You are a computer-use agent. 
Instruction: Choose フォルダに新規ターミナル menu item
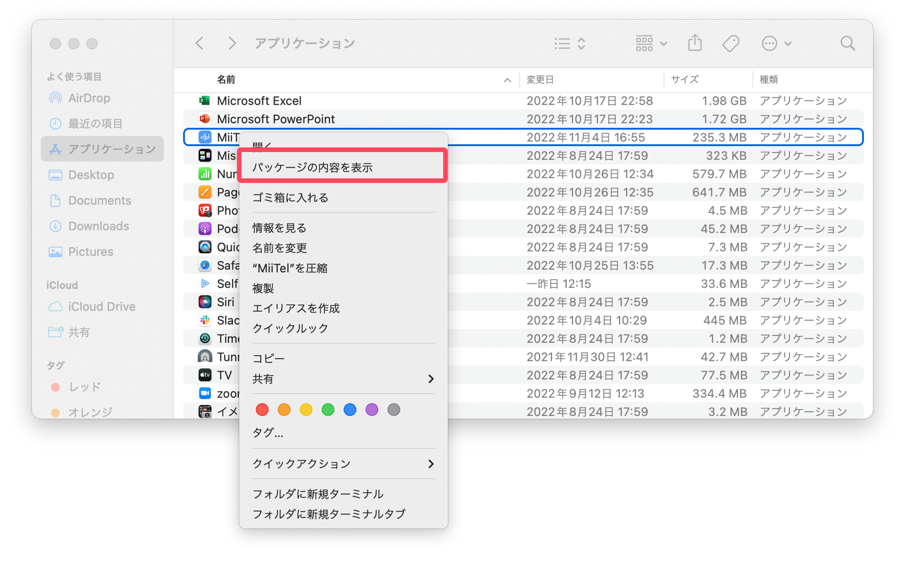[343, 494]
